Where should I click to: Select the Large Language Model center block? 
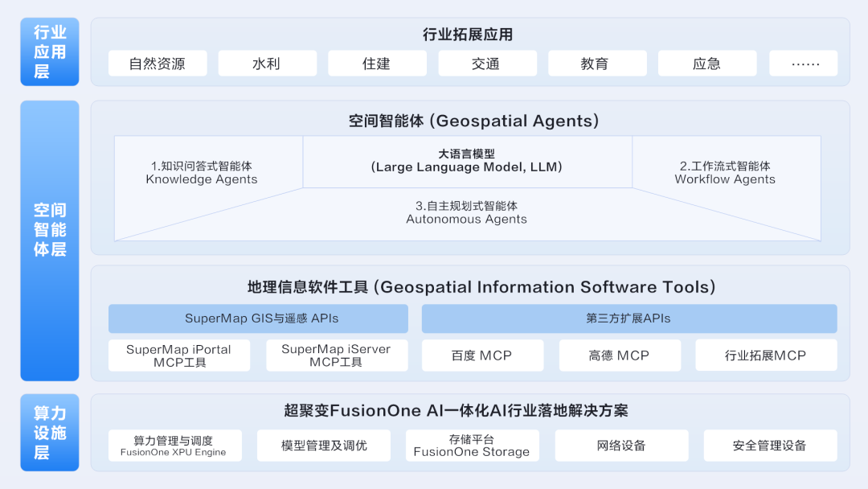click(x=467, y=161)
